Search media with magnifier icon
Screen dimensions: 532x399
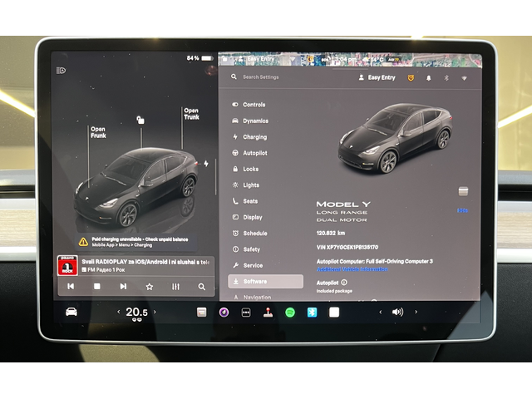[201, 287]
